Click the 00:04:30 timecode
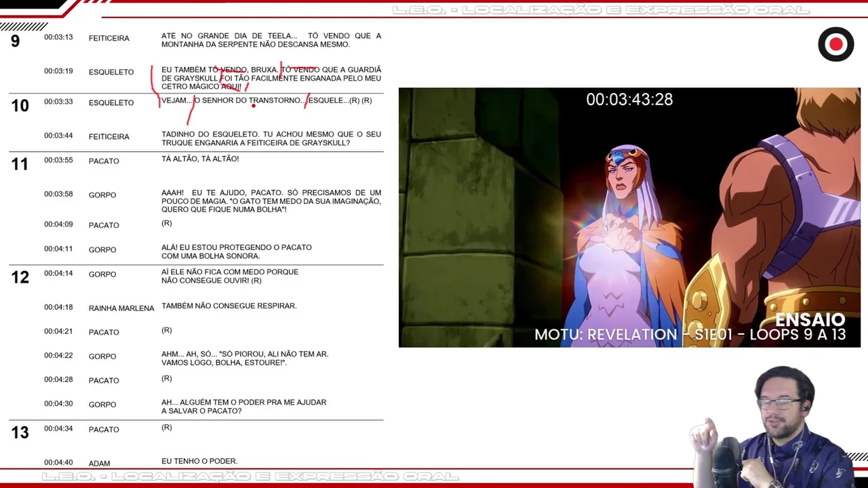The width and height of the screenshot is (868, 488). 58,404
